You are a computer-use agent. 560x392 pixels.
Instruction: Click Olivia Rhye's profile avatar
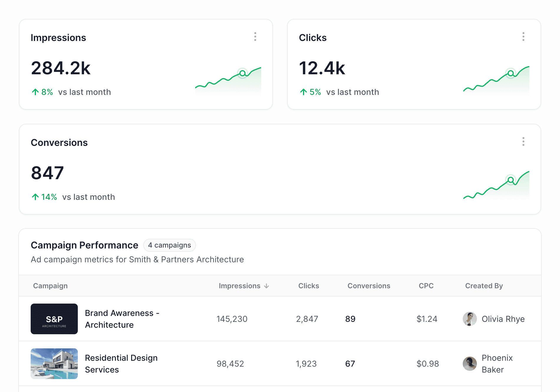(470, 319)
